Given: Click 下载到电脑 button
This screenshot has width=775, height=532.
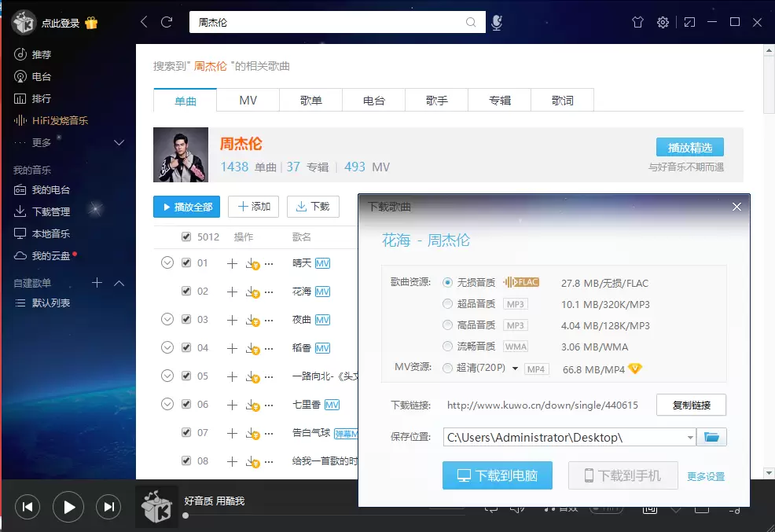Looking at the screenshot, I should click(x=498, y=475).
